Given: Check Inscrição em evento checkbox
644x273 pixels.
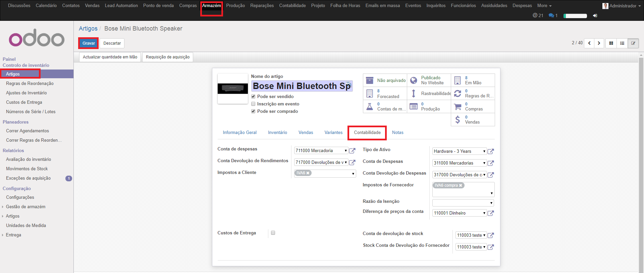Looking at the screenshot, I should [253, 104].
